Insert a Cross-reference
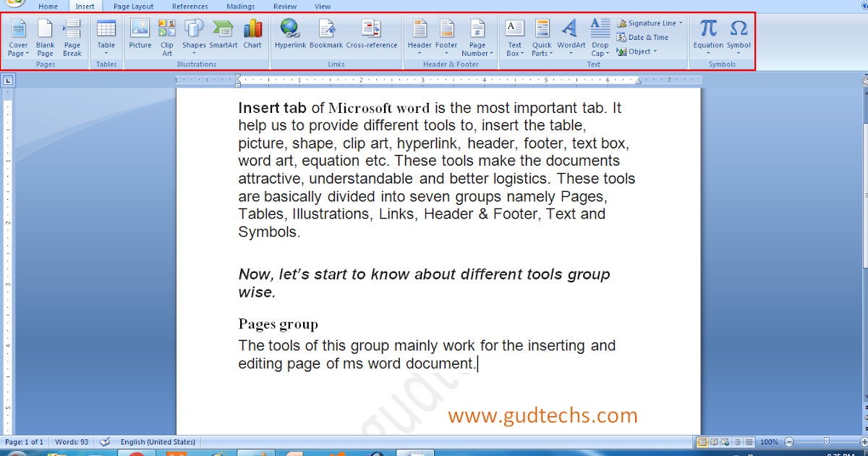Screen dimensions: 868x456 372,36
